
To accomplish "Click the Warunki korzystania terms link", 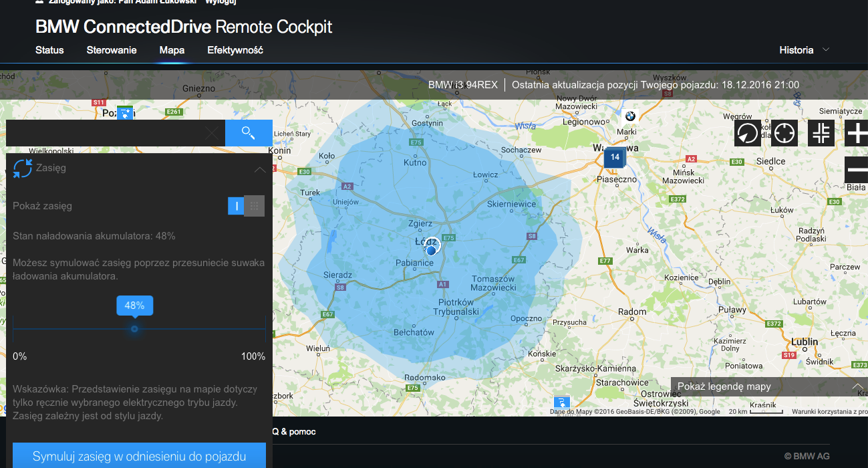I will coord(830,412).
